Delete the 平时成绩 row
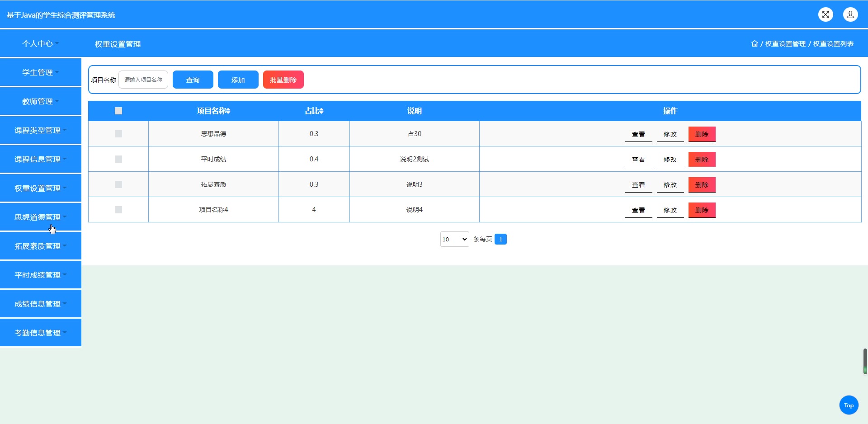The width and height of the screenshot is (868, 424). 702,160
